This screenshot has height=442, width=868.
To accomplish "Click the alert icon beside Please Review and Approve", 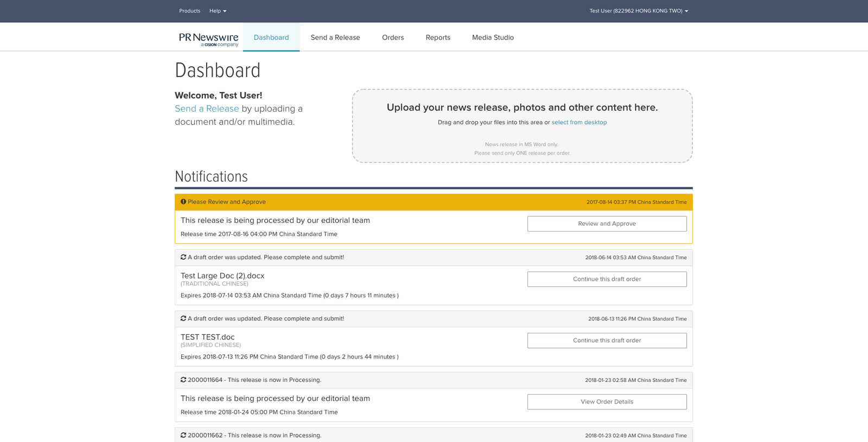I will 183,202.
